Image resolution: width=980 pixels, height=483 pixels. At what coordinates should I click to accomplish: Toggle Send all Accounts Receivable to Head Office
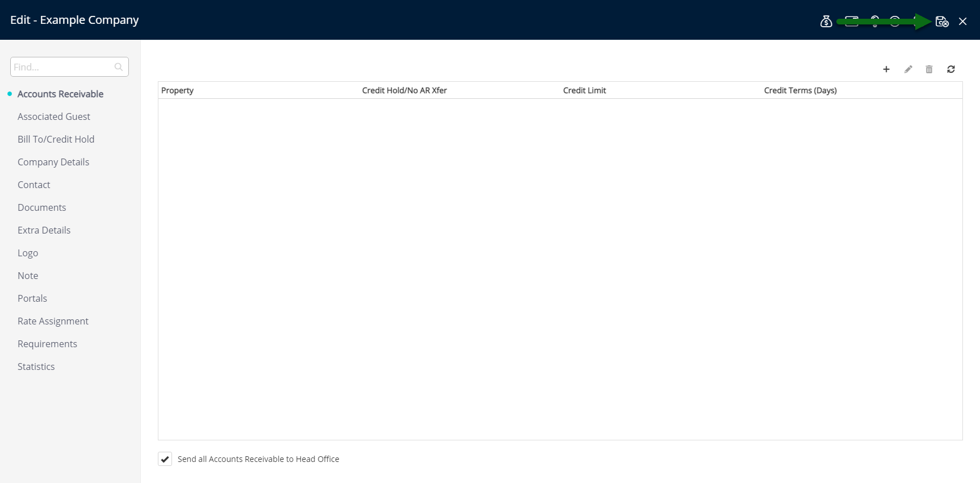165,459
